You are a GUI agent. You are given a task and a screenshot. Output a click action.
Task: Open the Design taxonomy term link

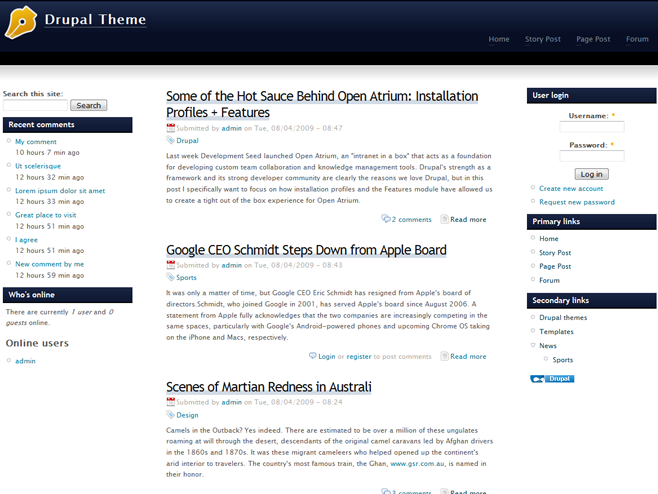(187, 415)
